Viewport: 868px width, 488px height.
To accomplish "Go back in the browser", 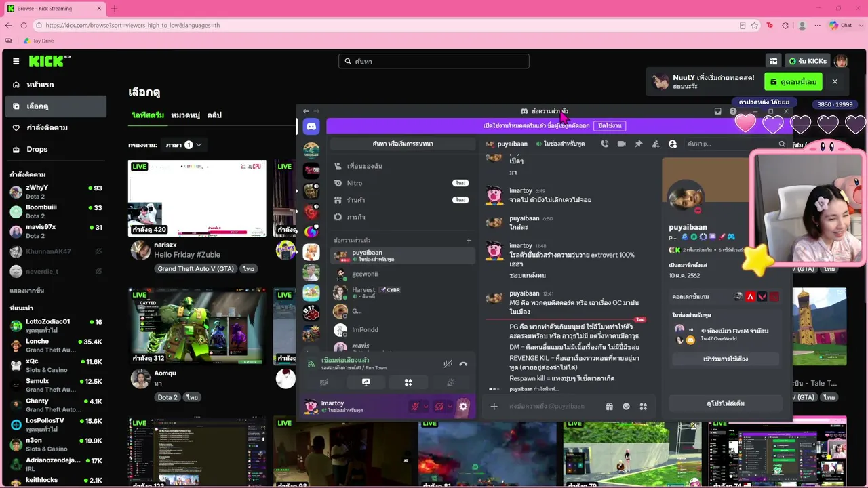I will click(8, 26).
